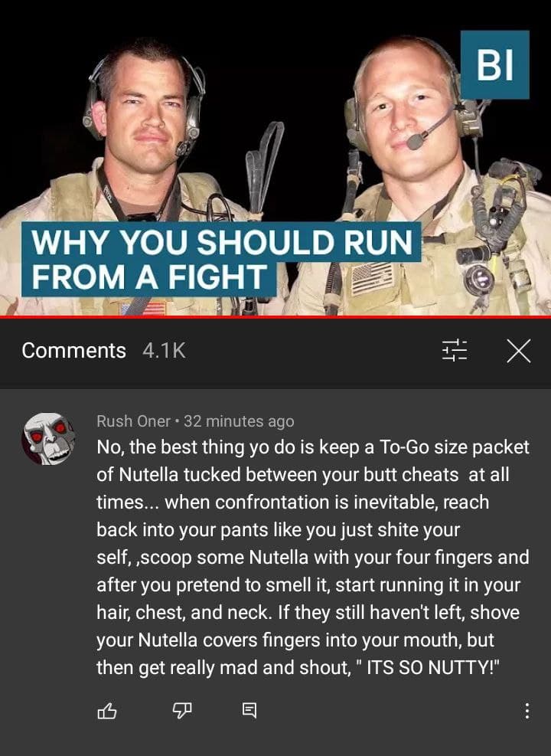Image resolution: width=551 pixels, height=756 pixels.
Task: Tap Rush Oner's skull avatar
Action: click(x=48, y=439)
